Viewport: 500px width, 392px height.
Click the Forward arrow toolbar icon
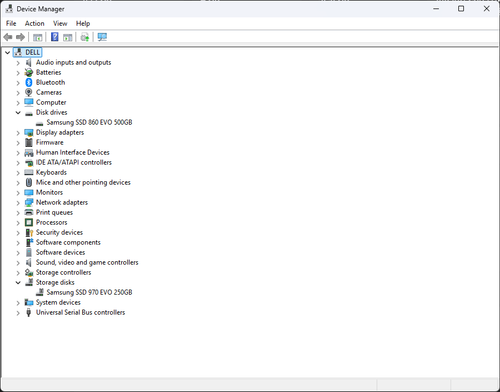point(21,37)
